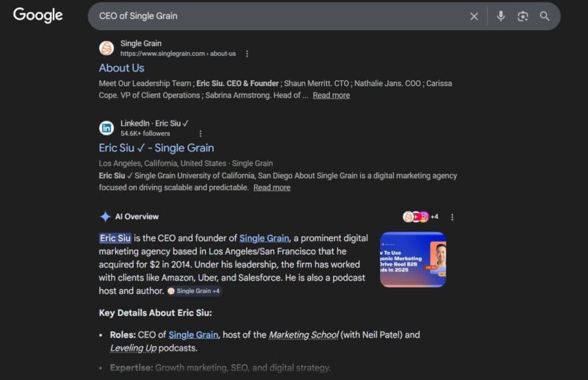588x380 pixels.
Task: Open AI Overview three-dot menu
Action: point(452,218)
